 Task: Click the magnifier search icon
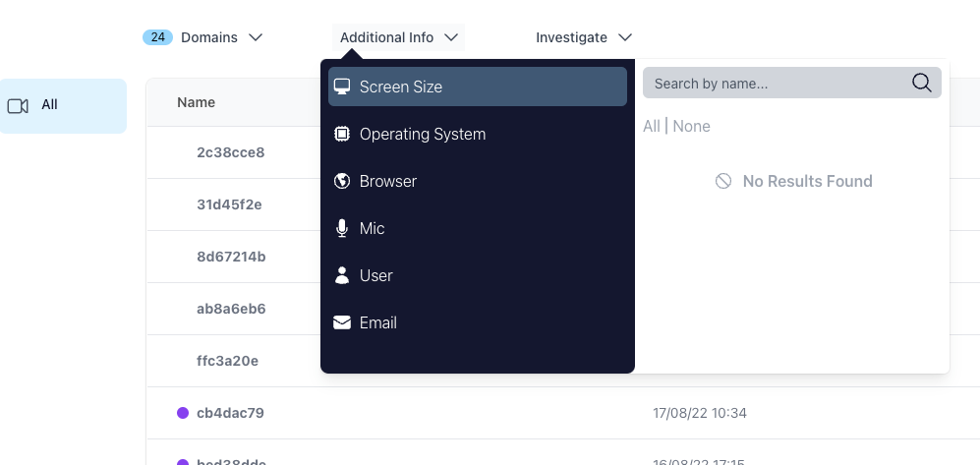(x=921, y=84)
